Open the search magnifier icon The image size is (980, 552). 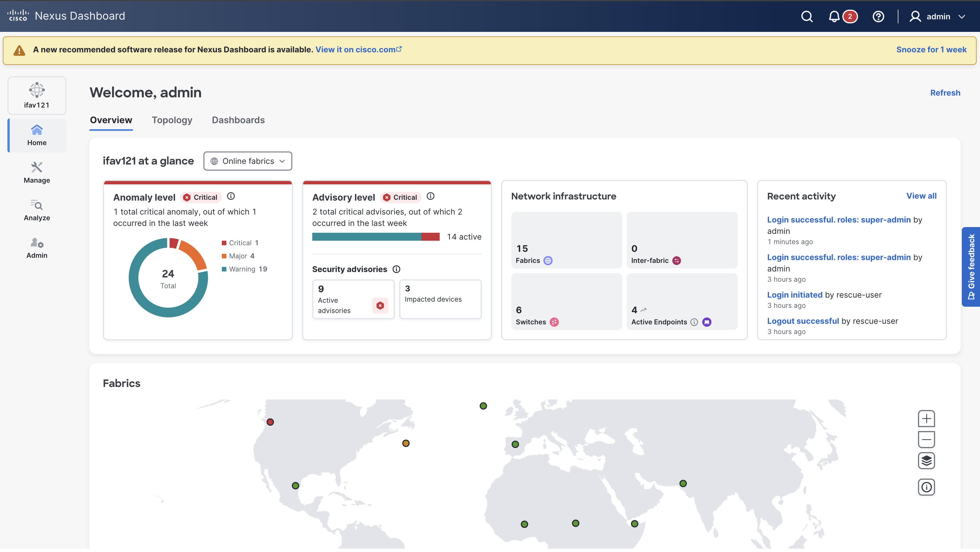[x=807, y=17]
